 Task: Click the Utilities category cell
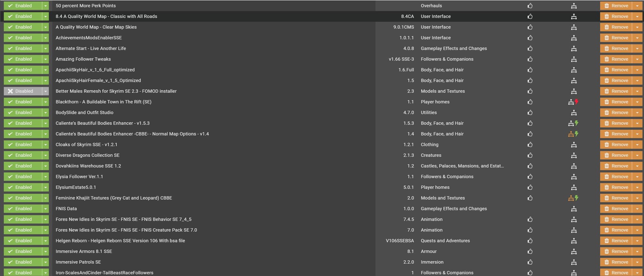[x=429, y=112]
